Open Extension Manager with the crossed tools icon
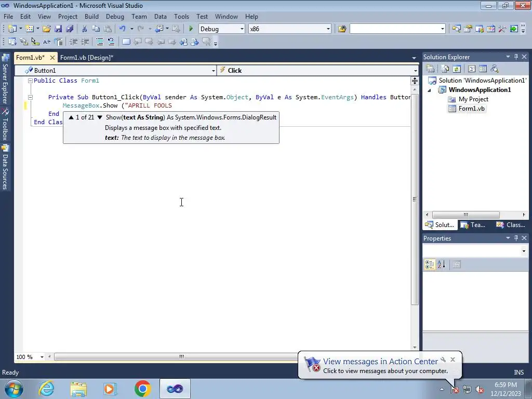The height and width of the screenshot is (399, 532). [x=502, y=29]
